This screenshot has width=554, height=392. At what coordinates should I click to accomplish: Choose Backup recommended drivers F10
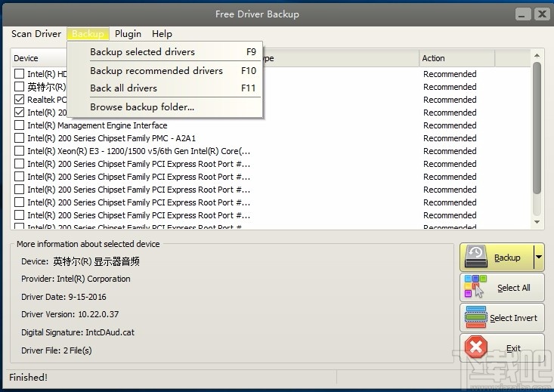pos(165,71)
